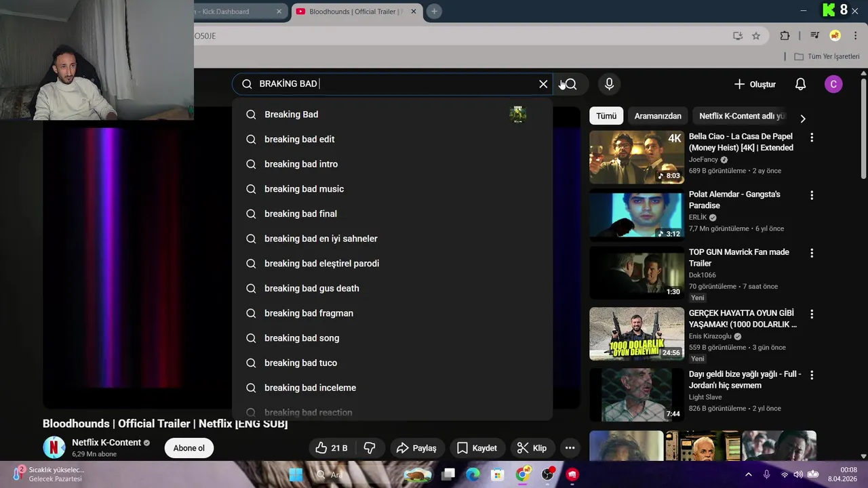Subscribe with the Abone ol button

click(x=189, y=448)
